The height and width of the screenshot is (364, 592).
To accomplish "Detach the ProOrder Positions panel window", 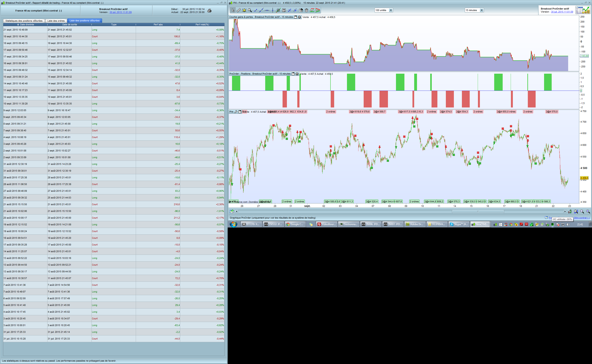I will point(293,74).
